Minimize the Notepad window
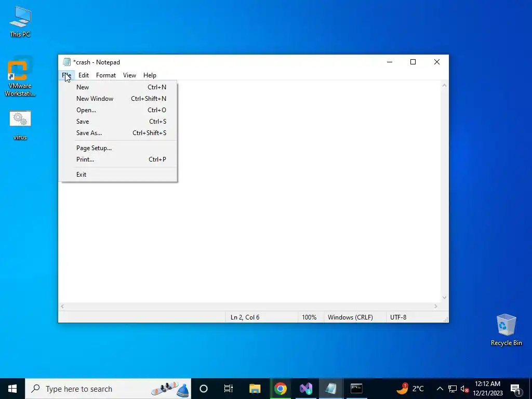The height and width of the screenshot is (399, 532). click(390, 62)
